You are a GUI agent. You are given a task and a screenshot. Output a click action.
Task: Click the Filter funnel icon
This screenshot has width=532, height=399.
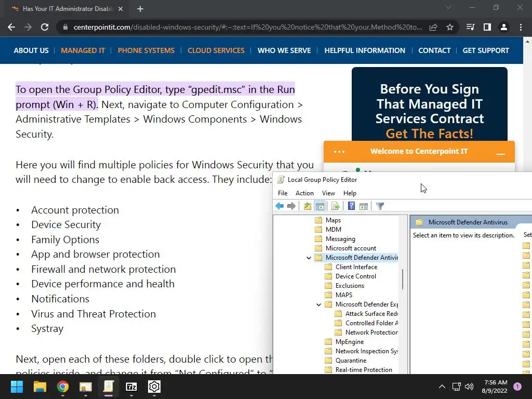380,206
